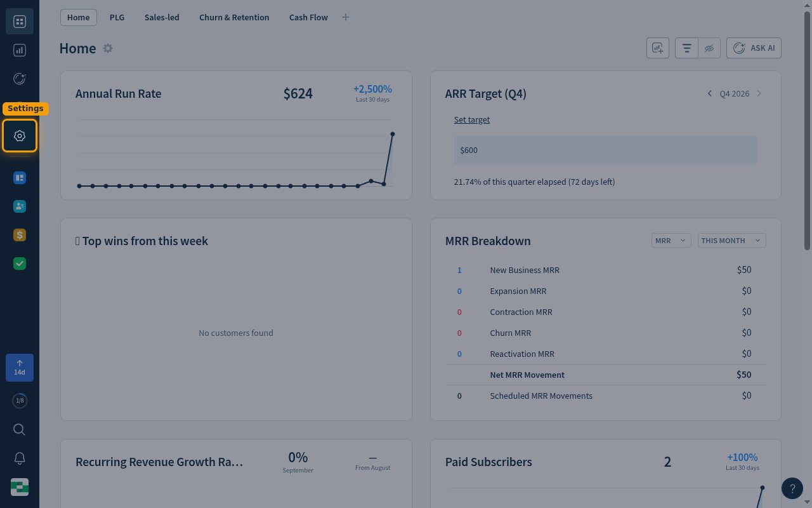
Task: Click the ASK AI button
Action: (754, 48)
